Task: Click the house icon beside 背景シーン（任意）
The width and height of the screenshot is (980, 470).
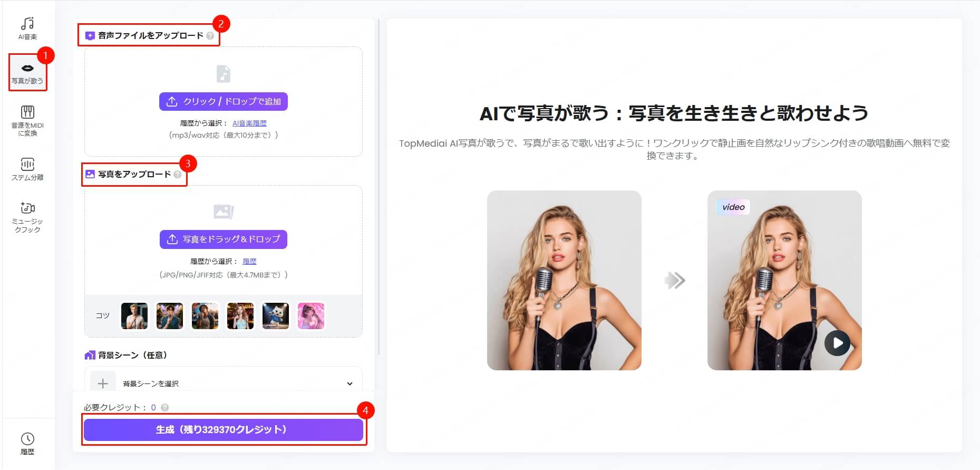Action: click(90, 355)
